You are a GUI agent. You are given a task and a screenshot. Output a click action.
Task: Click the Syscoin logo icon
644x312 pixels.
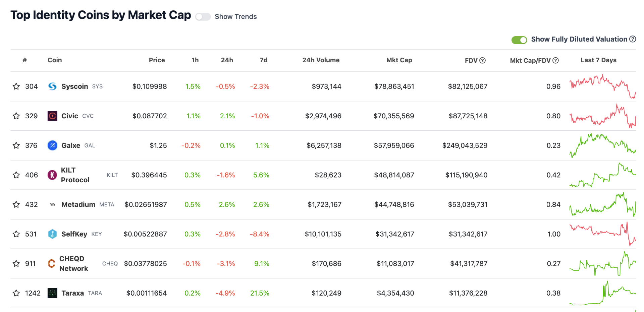coord(52,86)
